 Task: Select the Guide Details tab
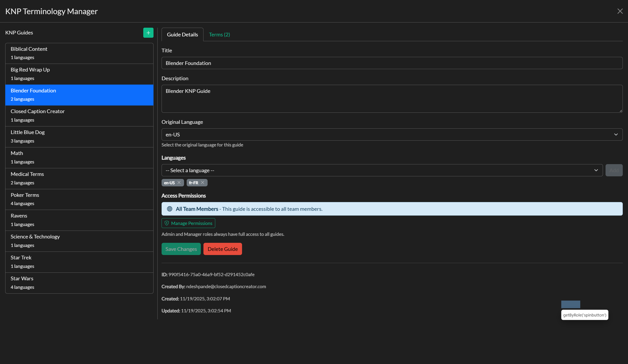point(183,35)
